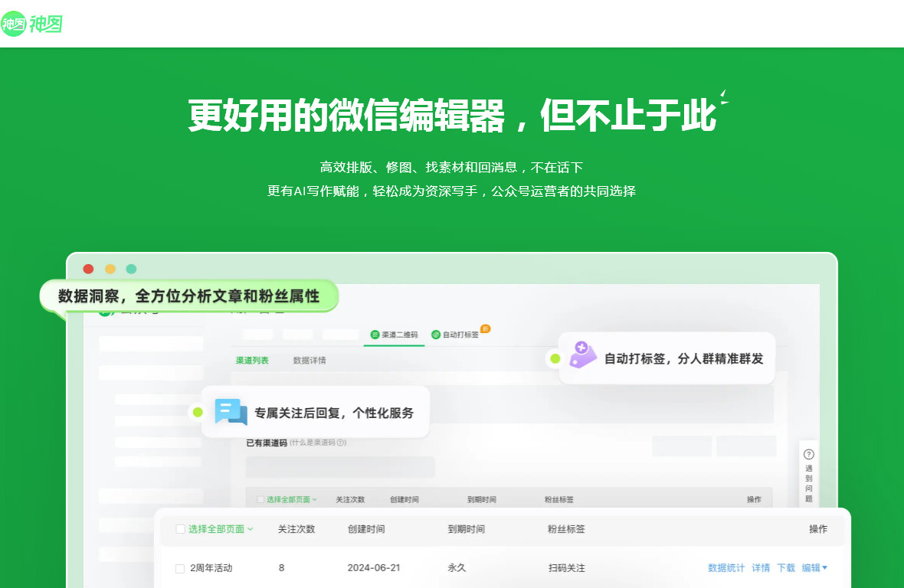Tick the checkbox for 2周年活动 row
The image size is (904, 588).
pyautogui.click(x=180, y=568)
